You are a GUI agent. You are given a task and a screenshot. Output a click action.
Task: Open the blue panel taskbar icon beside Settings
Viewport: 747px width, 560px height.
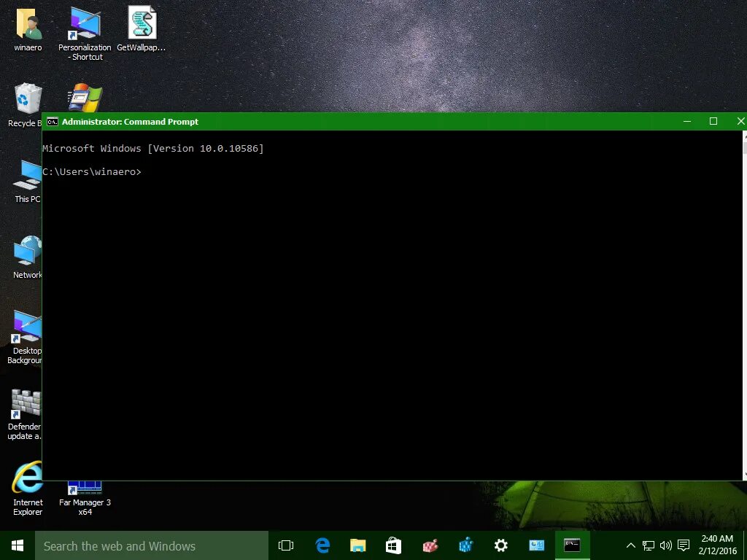point(536,545)
